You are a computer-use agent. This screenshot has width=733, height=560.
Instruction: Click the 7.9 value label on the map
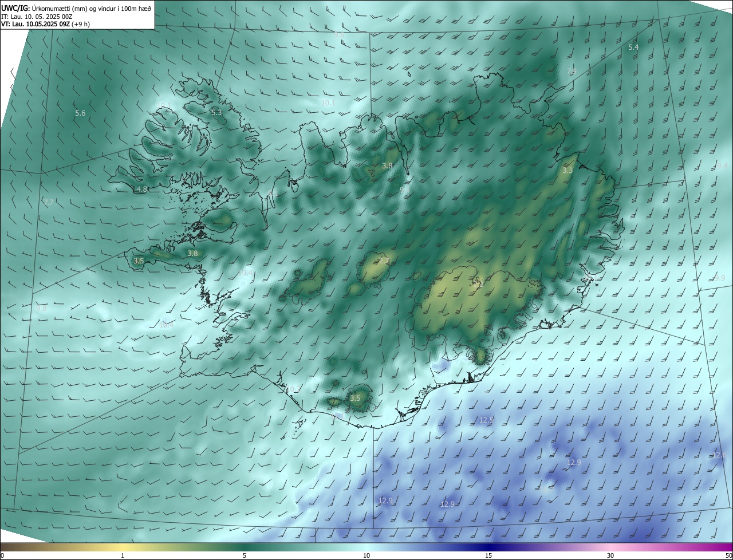pyautogui.click(x=572, y=72)
